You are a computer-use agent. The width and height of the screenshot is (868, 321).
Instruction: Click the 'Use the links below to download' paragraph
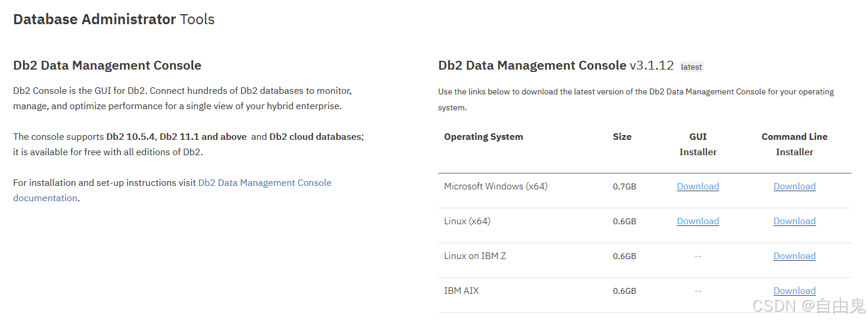click(x=636, y=100)
